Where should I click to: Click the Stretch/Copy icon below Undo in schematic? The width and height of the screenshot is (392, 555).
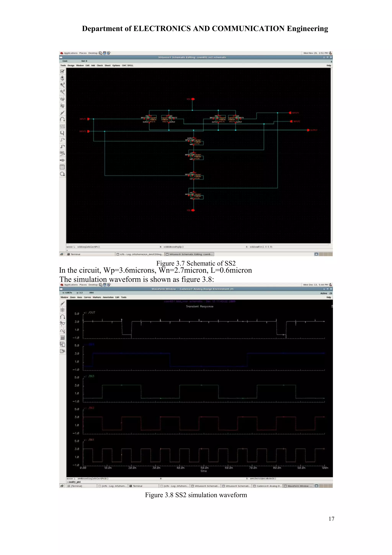tap(62, 126)
